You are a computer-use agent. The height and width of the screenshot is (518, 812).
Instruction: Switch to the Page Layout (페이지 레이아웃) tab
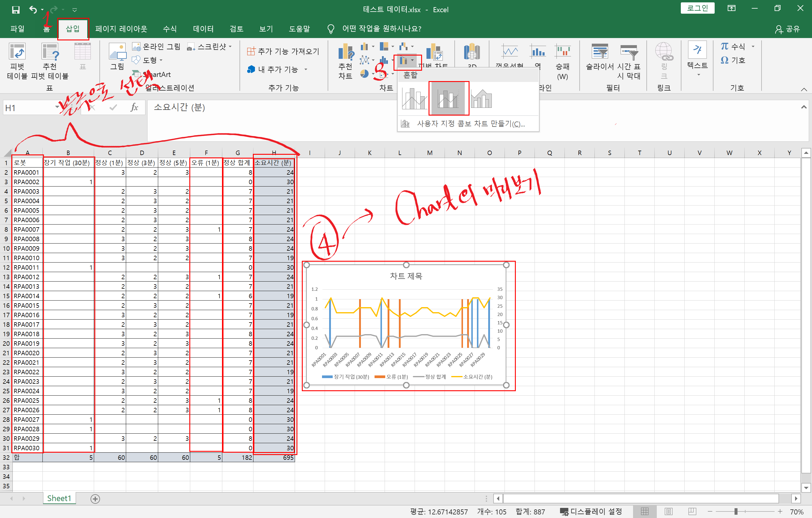121,29
